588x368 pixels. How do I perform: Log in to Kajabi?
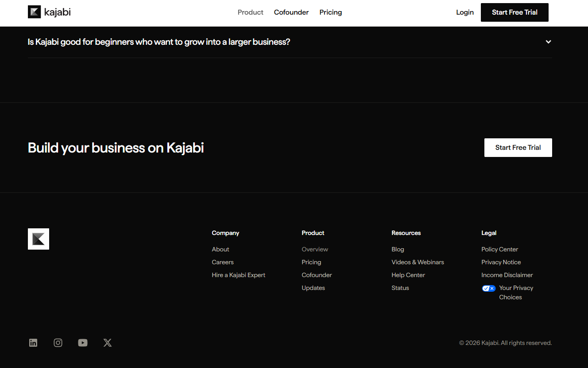(x=464, y=12)
